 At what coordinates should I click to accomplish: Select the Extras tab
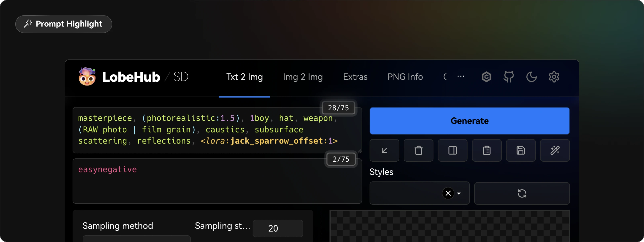pyautogui.click(x=355, y=77)
